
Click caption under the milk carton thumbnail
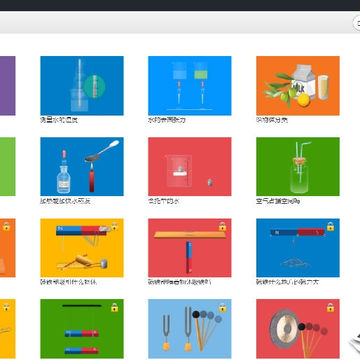(x=272, y=120)
